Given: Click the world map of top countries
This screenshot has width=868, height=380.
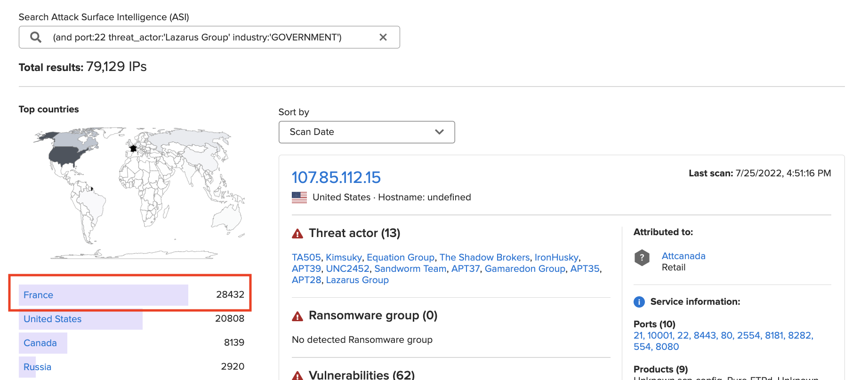Looking at the screenshot, I should click(138, 193).
